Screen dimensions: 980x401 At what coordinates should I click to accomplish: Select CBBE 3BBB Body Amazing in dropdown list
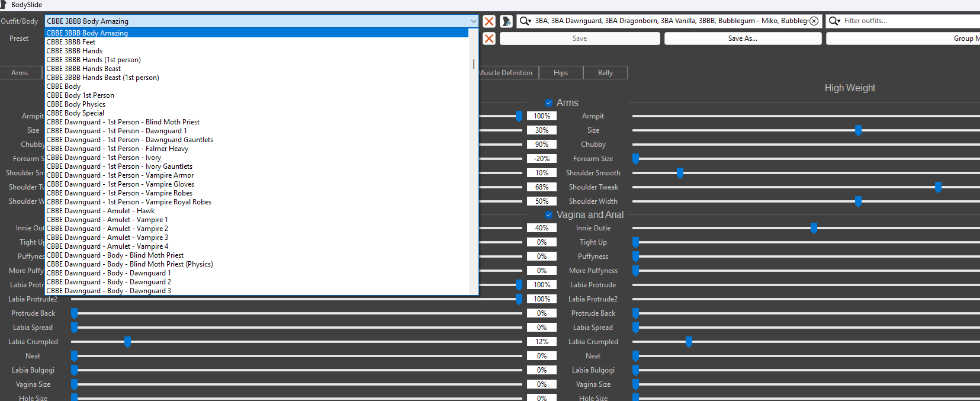point(257,33)
